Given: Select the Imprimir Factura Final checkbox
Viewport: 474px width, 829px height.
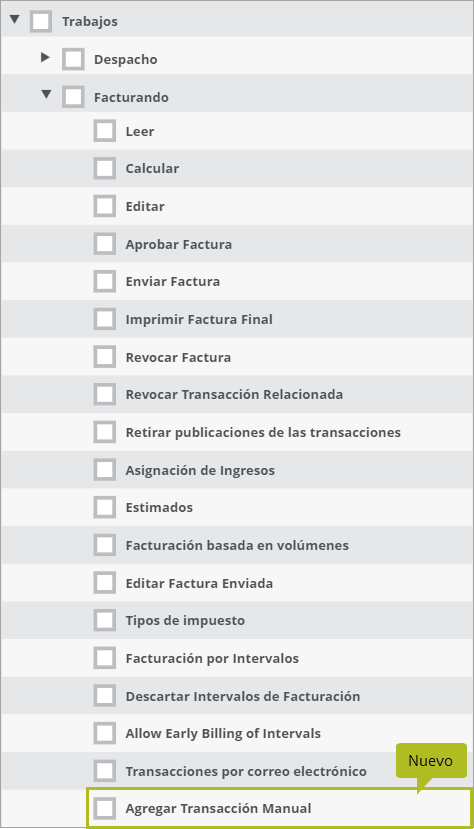Looking at the screenshot, I should point(105,319).
